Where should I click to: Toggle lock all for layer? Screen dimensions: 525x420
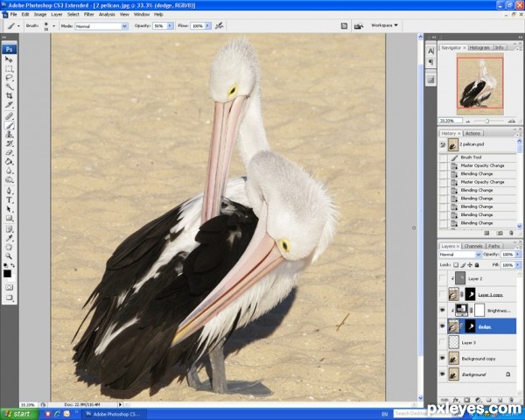pos(477,265)
